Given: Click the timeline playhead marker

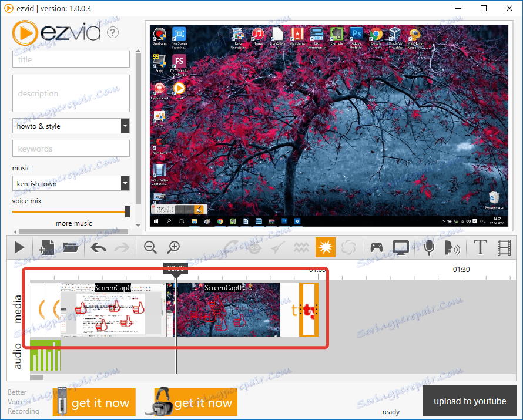Looking at the screenshot, I should click(176, 269).
